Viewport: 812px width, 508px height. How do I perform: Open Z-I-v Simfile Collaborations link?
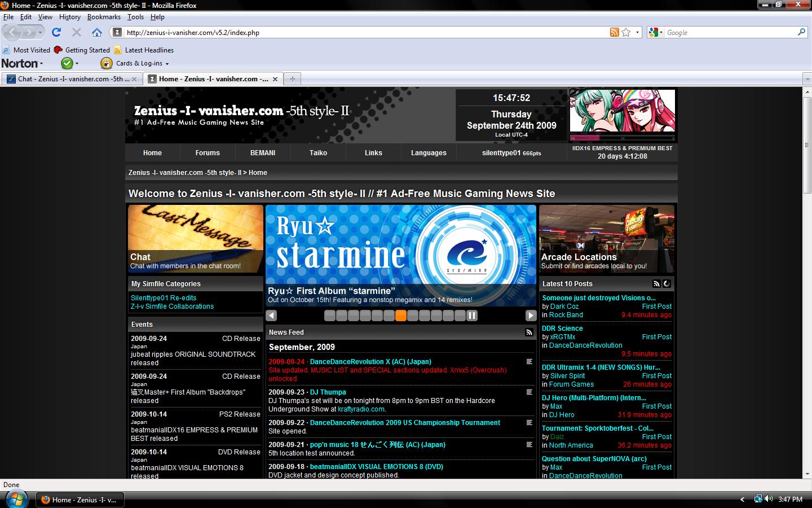[x=172, y=306]
